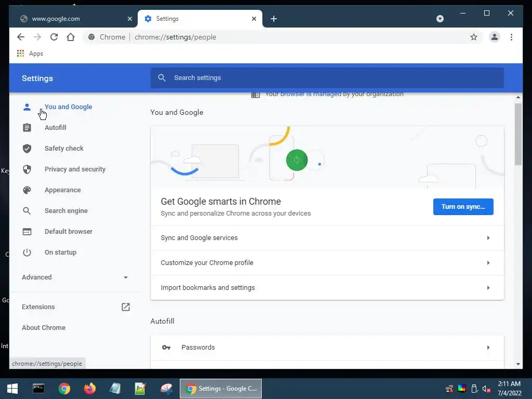Go to Safety check section
Screen dimensions: 532x399
(x=64, y=148)
